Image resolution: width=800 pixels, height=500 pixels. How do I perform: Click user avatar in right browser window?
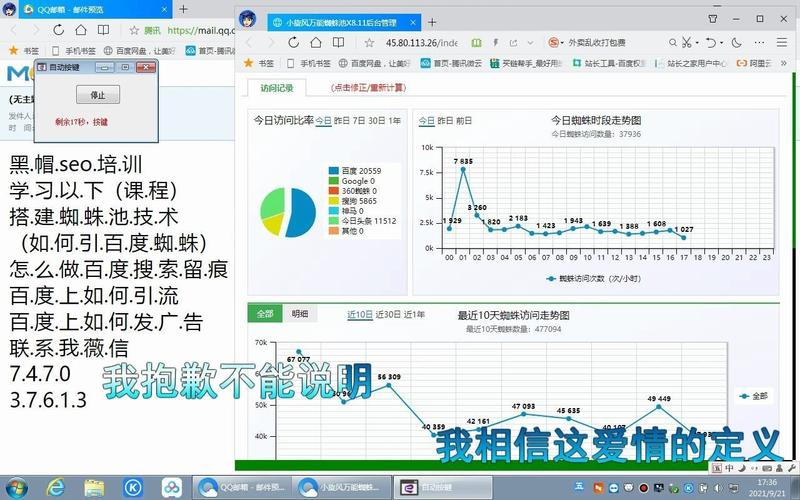[247, 19]
